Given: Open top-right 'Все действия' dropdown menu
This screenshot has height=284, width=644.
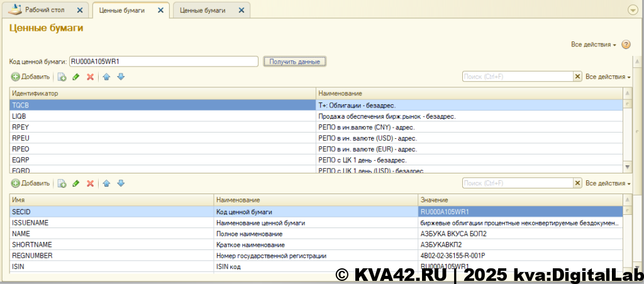Looking at the screenshot, I should (593, 45).
